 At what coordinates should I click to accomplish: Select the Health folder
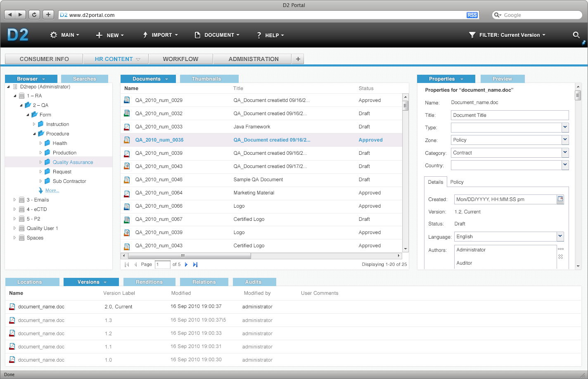pyautogui.click(x=60, y=143)
